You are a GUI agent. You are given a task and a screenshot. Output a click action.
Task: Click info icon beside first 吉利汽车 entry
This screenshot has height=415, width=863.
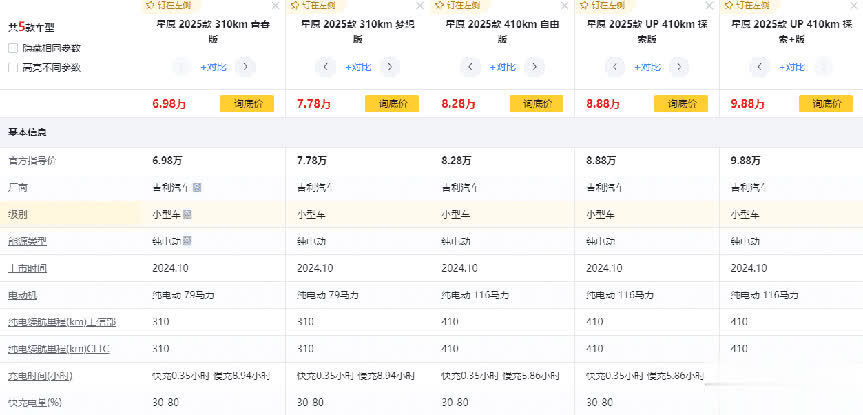point(197,187)
